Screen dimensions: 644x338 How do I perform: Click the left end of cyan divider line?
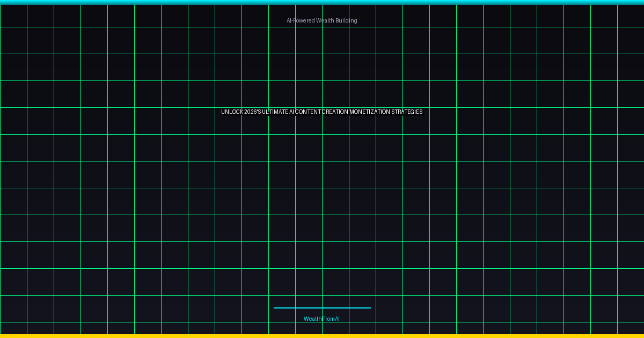(275, 308)
